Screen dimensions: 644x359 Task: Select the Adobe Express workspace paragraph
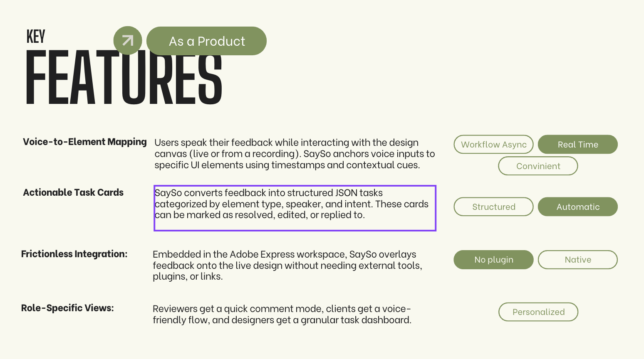pyautogui.click(x=287, y=265)
